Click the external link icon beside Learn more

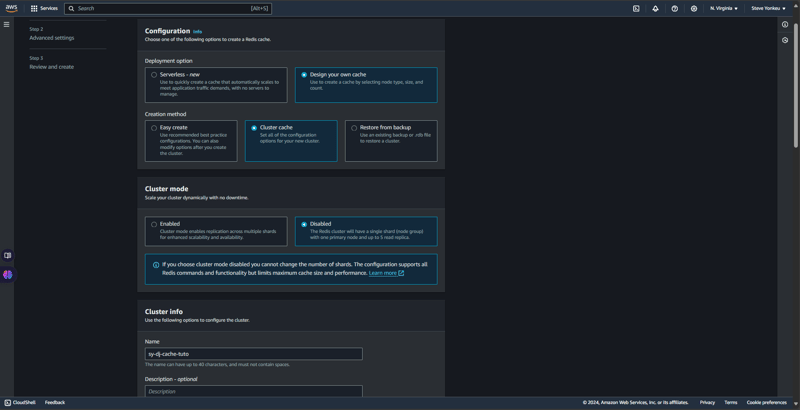[401, 273]
